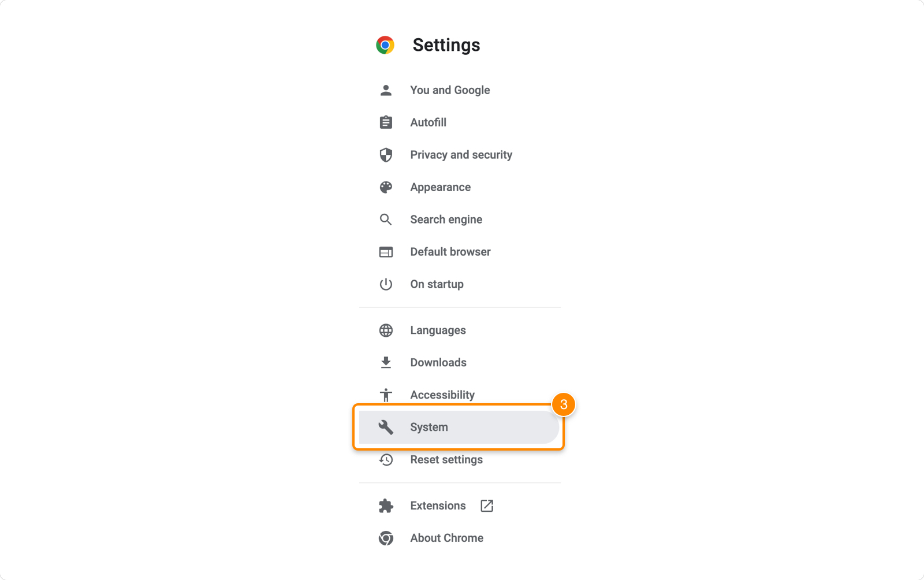924x580 pixels.
Task: Click the System wrench icon
Action: (x=385, y=427)
